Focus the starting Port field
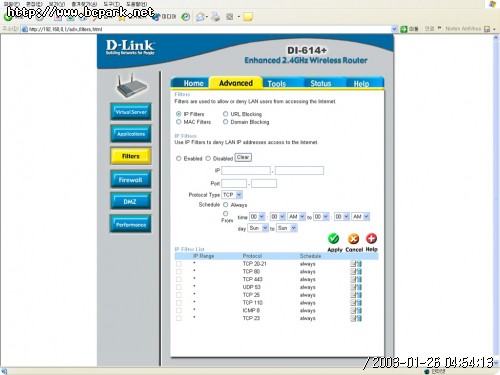The image size is (500, 375). point(234,183)
